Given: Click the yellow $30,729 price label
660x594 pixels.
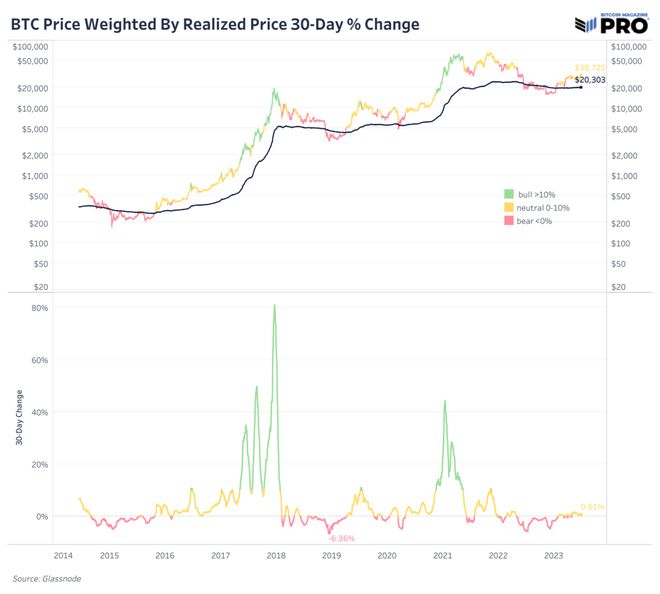Looking at the screenshot, I should (589, 67).
